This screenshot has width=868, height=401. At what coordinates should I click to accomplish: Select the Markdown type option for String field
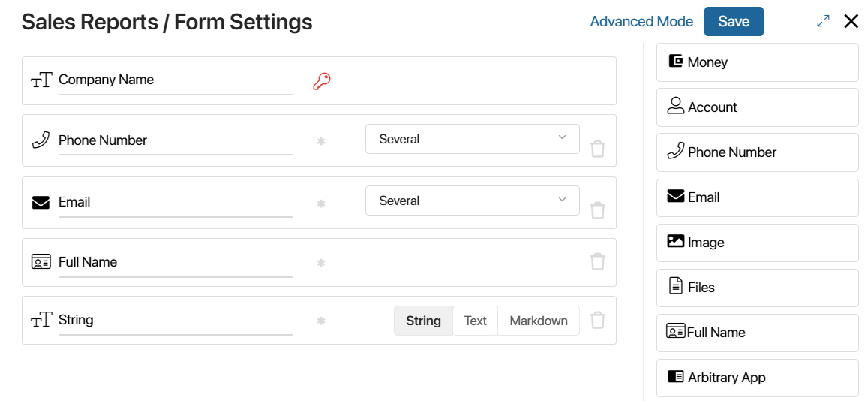[x=539, y=321]
